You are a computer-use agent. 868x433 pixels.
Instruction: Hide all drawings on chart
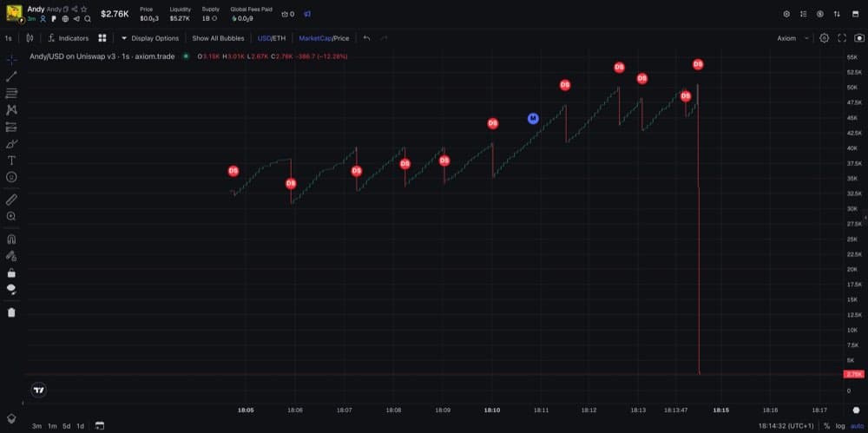coord(11,290)
